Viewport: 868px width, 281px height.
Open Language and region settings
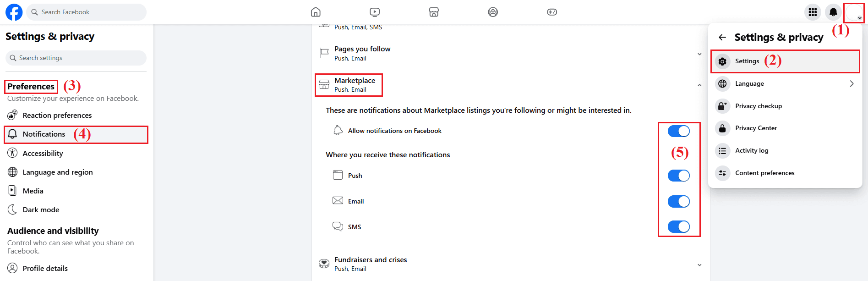[x=76, y=172]
